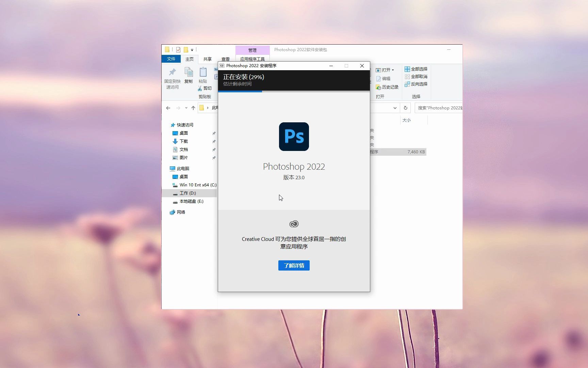The height and width of the screenshot is (368, 588).
Task: Click the 全部选择 (Select All) icon
Action: click(407, 68)
